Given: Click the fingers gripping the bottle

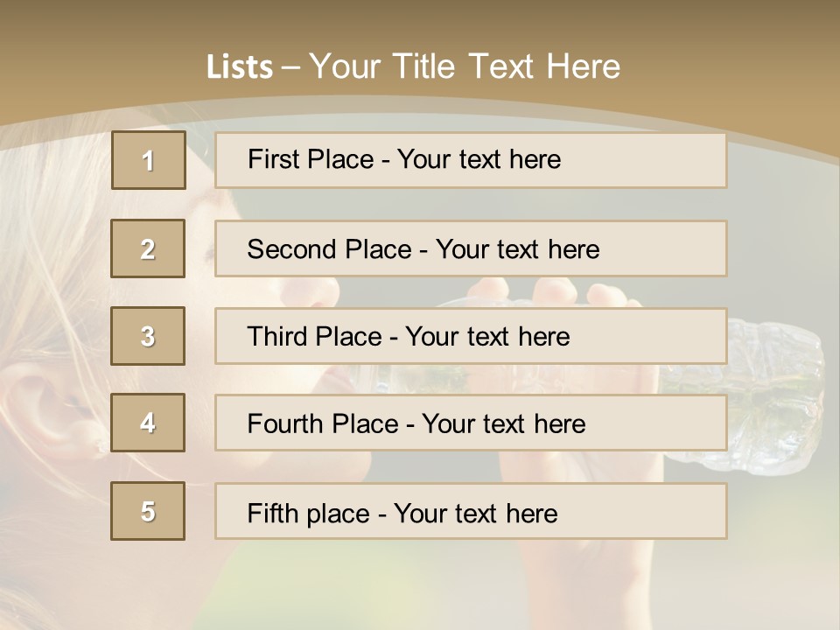Looking at the screenshot, I should [x=560, y=293].
